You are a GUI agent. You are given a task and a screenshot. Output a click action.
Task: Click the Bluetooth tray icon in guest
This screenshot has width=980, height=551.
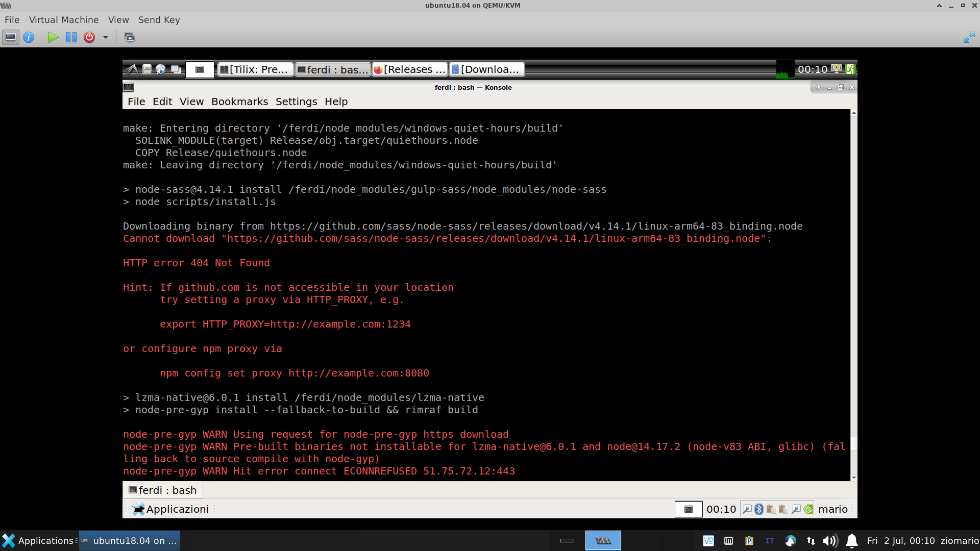[x=759, y=509]
